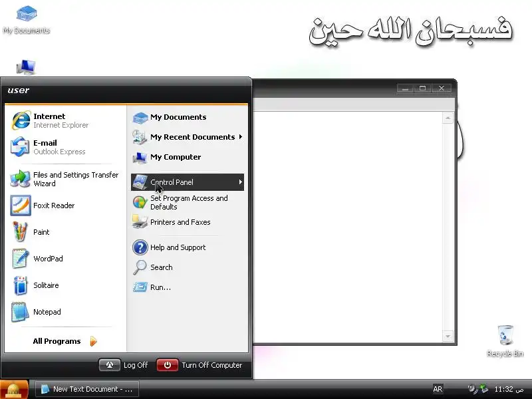Select My Recent Documents entry

188,137
